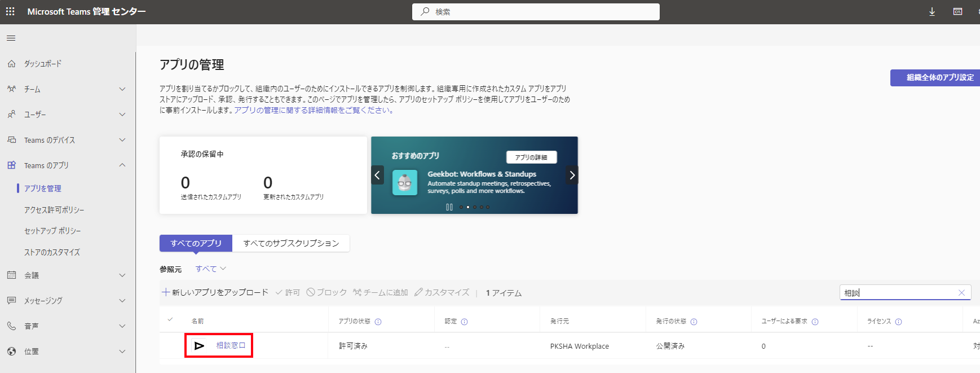Viewport: 980px width, 373px height.
Task: Click the ブロック toolbar action
Action: pos(326,292)
